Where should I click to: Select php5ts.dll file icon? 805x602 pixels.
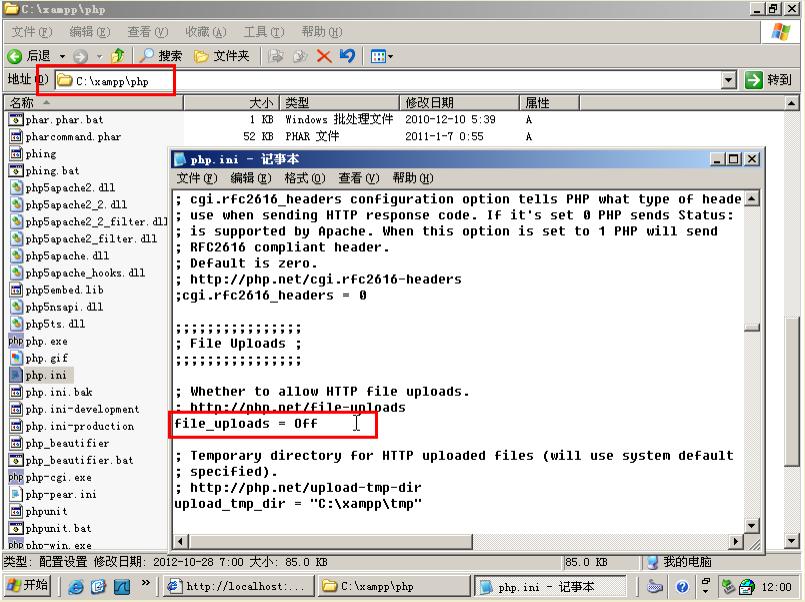(x=16, y=323)
